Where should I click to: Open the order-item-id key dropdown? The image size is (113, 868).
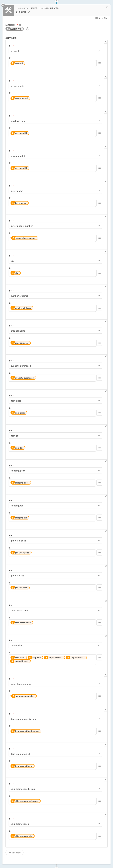tap(55, 86)
